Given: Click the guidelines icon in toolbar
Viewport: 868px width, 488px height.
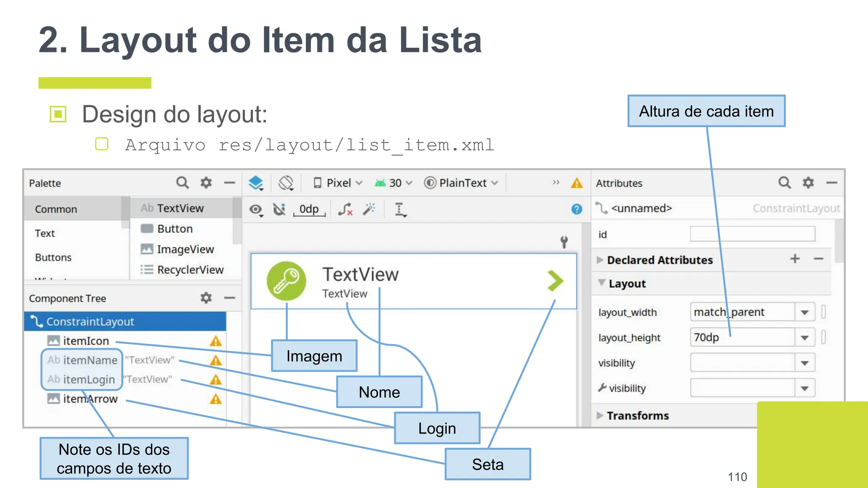Looking at the screenshot, I should (x=400, y=209).
